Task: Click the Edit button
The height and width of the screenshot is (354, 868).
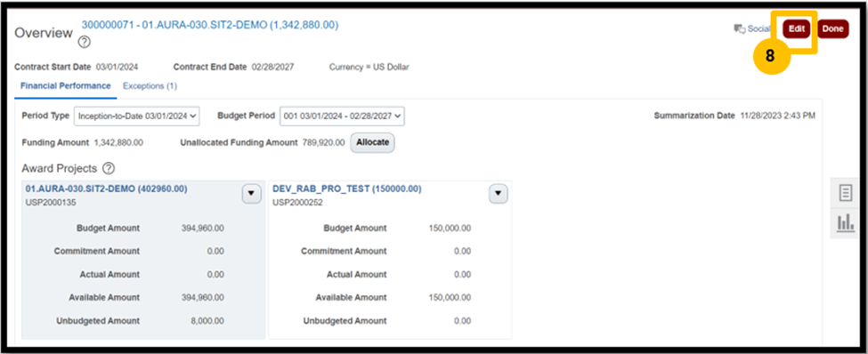Action: coord(797,29)
